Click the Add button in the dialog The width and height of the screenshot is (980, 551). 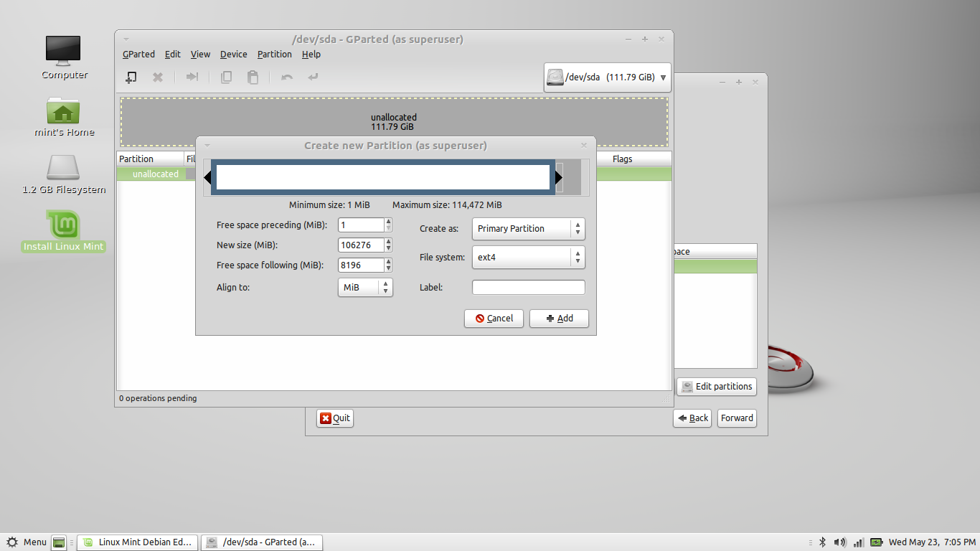click(559, 319)
